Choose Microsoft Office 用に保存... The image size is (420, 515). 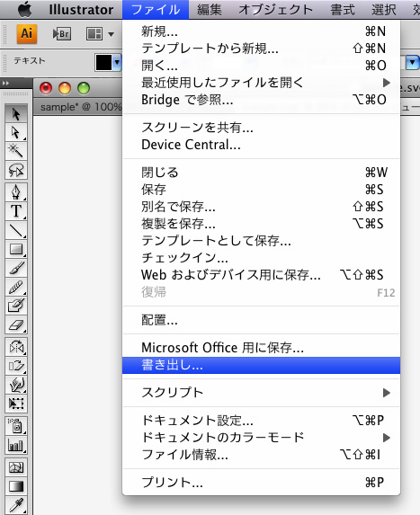(x=262, y=348)
